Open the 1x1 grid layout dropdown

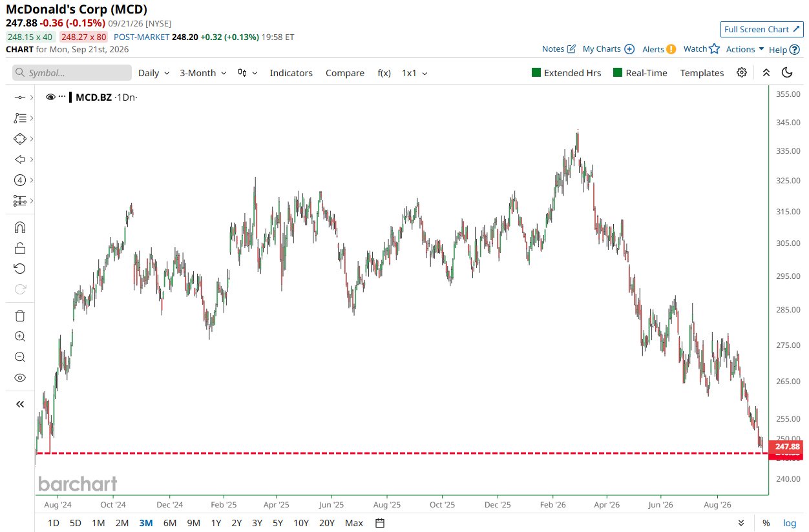(415, 73)
